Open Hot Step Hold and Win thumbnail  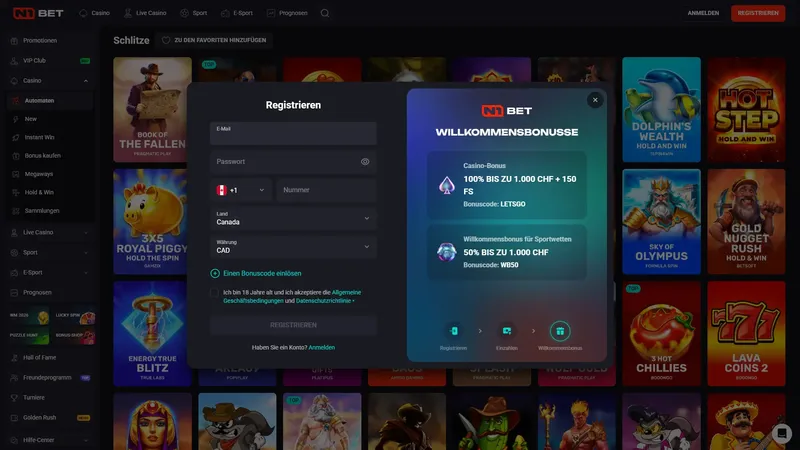(746, 110)
